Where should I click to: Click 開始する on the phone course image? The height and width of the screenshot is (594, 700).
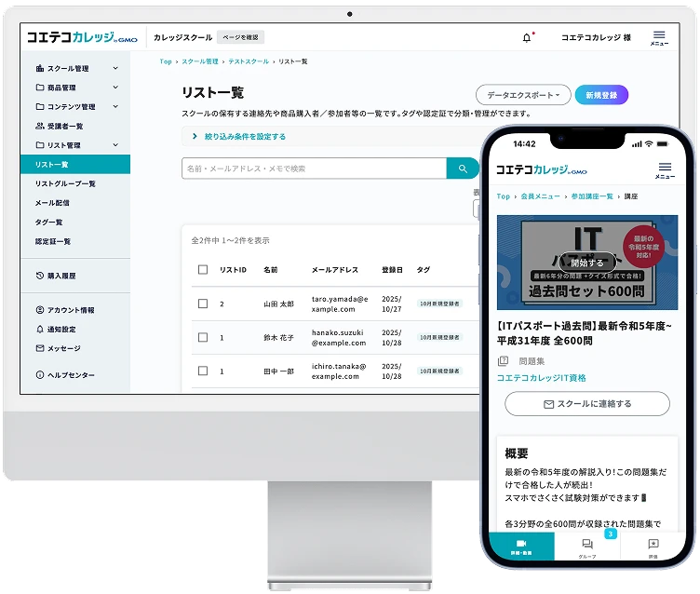click(587, 263)
